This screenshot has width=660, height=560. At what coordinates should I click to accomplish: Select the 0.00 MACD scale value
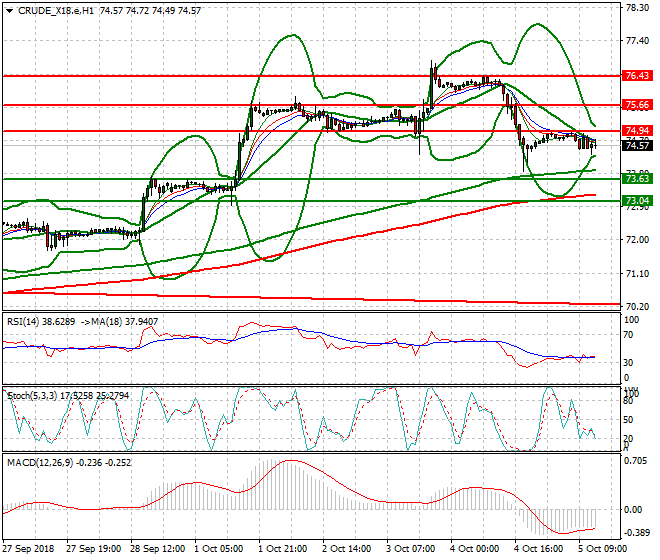(x=633, y=510)
